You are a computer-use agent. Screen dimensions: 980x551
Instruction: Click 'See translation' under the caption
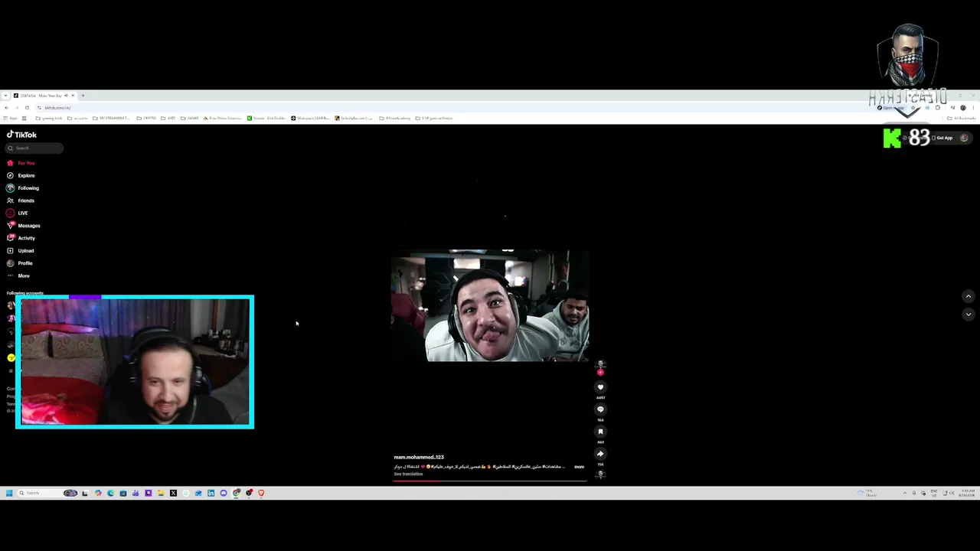(408, 474)
